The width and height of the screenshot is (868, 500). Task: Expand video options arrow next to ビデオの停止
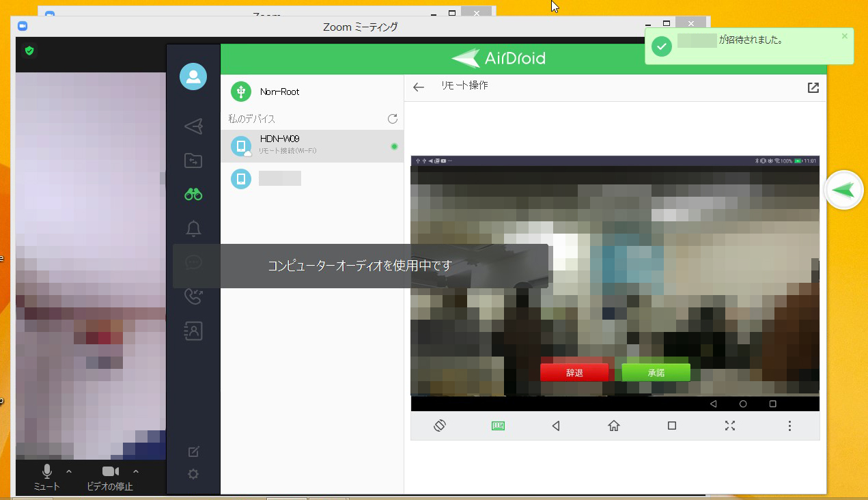(x=135, y=471)
